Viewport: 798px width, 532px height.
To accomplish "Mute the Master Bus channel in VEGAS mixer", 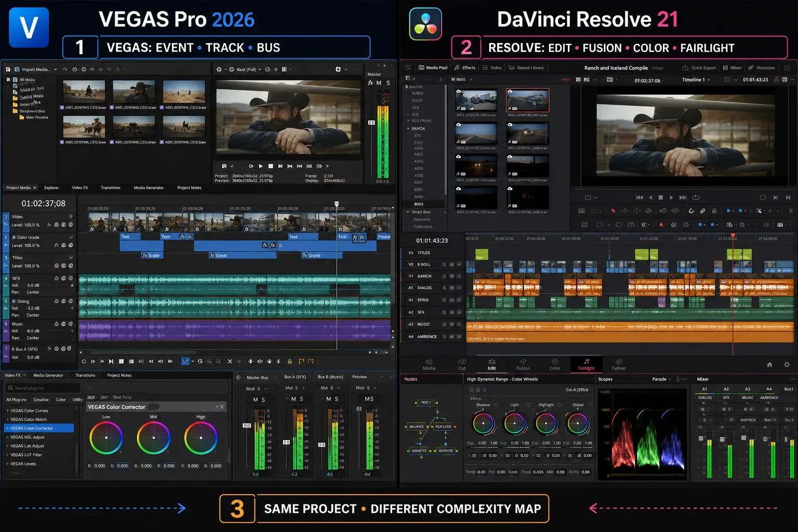I will click(255, 400).
